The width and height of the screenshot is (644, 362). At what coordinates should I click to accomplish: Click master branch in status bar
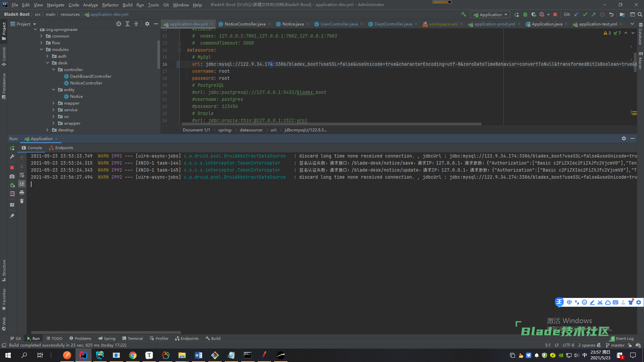pyautogui.click(x=615, y=345)
